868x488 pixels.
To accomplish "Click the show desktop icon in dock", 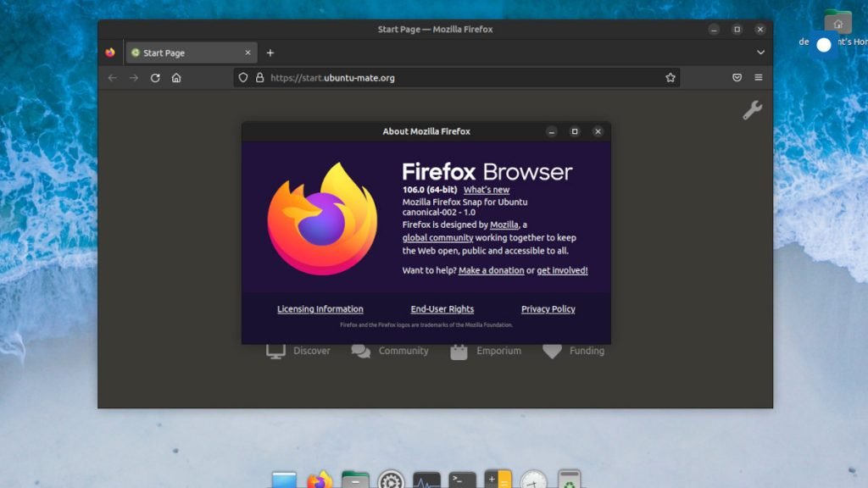I will click(284, 480).
